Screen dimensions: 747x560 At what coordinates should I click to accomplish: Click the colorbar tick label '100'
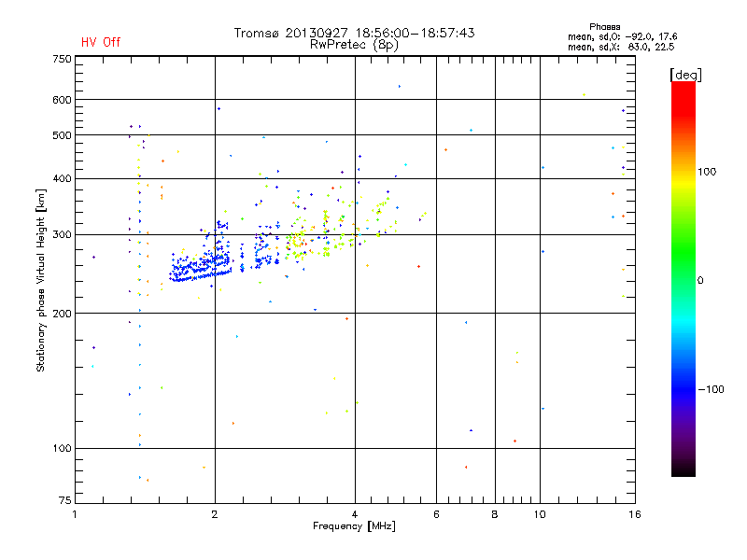tap(707, 172)
